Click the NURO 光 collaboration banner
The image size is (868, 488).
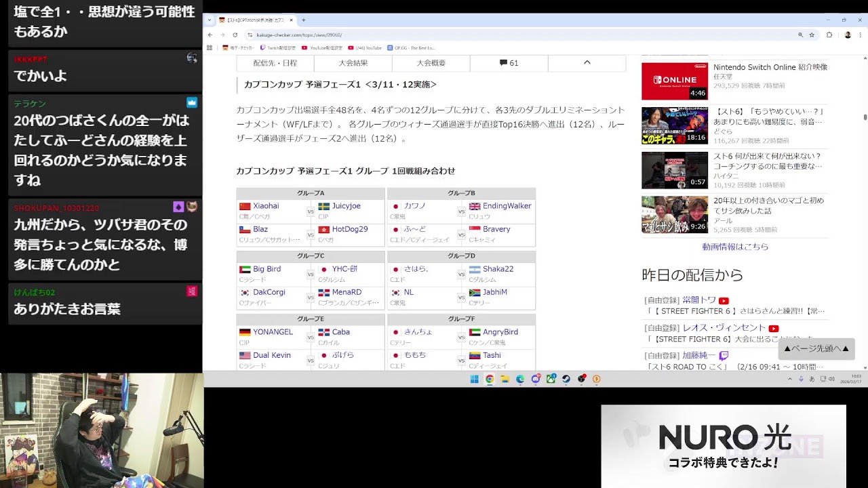pyautogui.click(x=724, y=446)
